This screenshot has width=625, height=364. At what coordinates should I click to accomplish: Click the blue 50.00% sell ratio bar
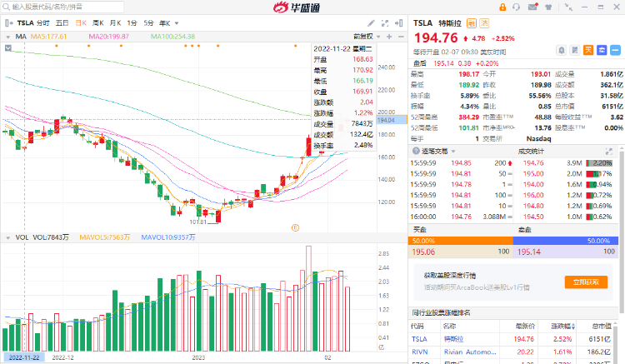[x=566, y=241]
